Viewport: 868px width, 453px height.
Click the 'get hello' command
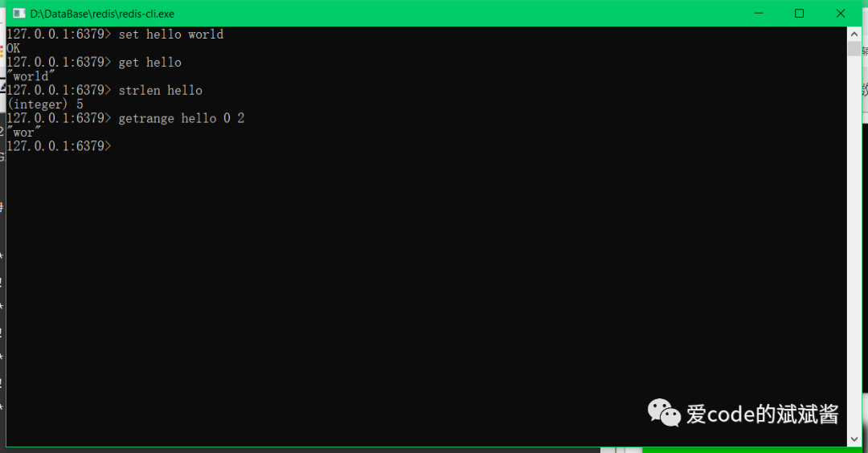pos(150,63)
